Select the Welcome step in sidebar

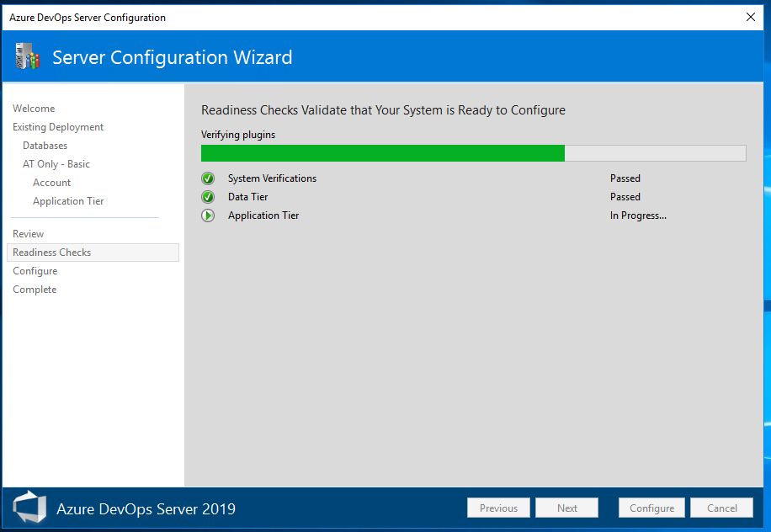tap(34, 109)
